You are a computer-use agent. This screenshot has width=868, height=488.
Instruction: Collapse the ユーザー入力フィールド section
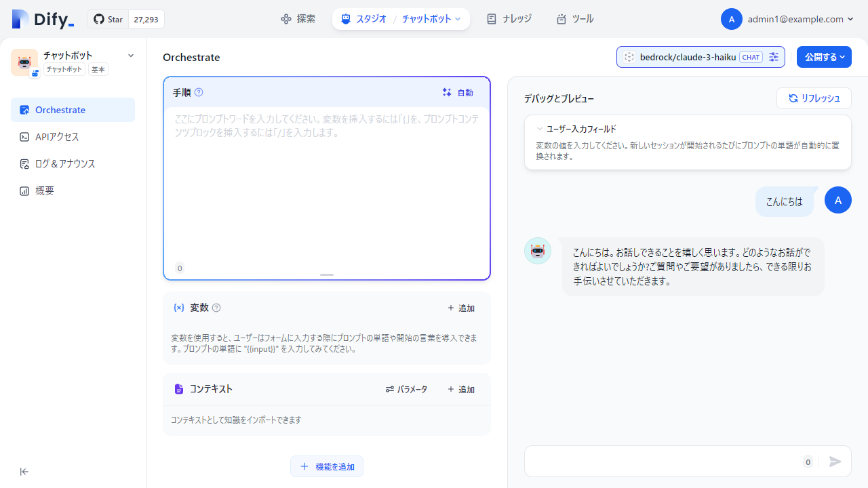[539, 129]
